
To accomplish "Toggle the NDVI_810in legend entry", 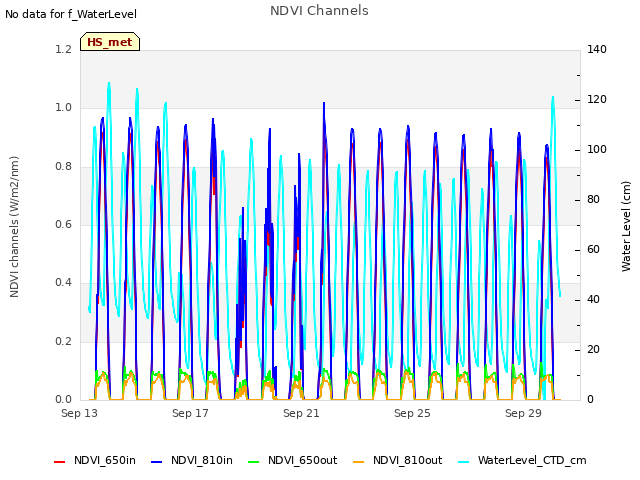I will point(192,460).
